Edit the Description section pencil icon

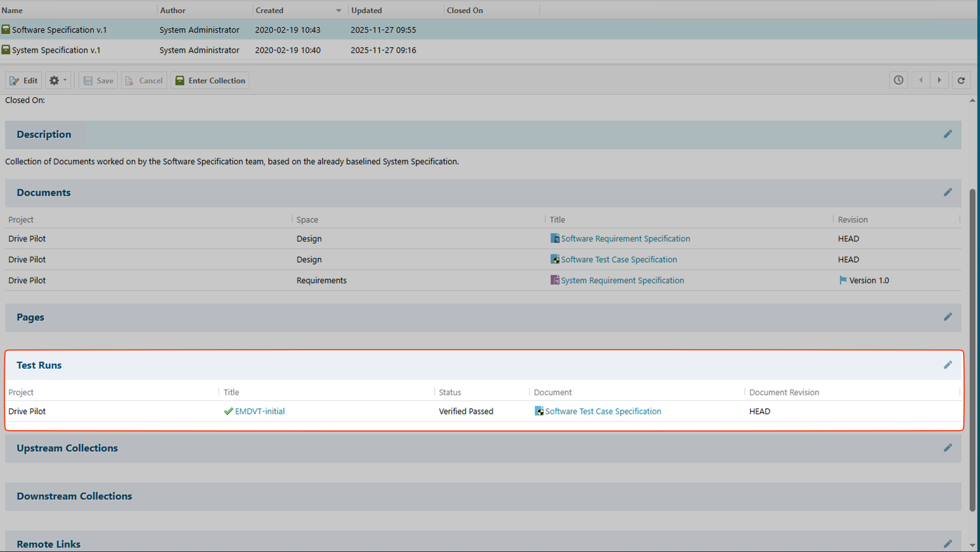tap(948, 134)
